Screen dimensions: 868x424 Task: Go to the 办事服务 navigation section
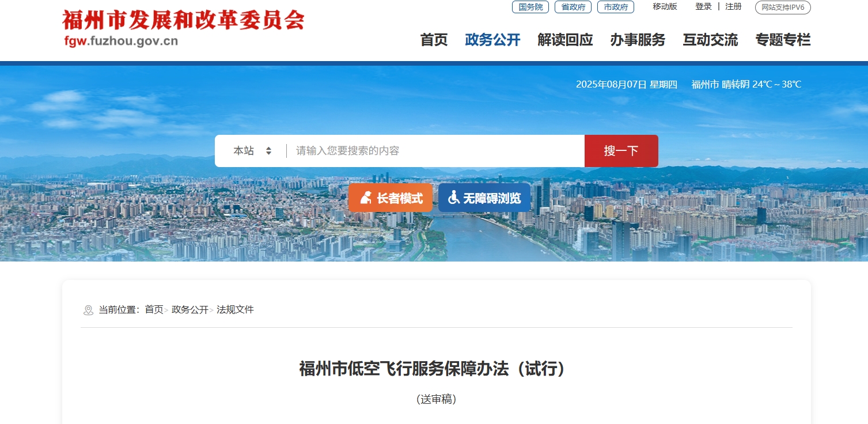pyautogui.click(x=638, y=40)
